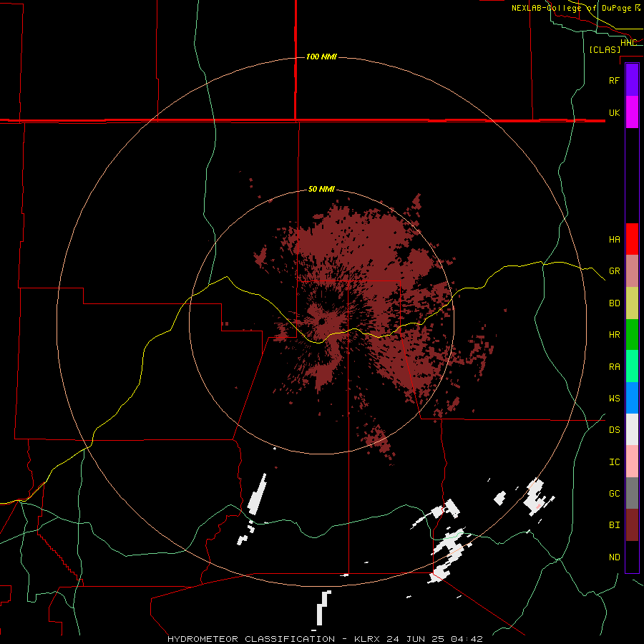This screenshot has height=644, width=644.
Task: Click the GC legend label
Action: [x=614, y=493]
